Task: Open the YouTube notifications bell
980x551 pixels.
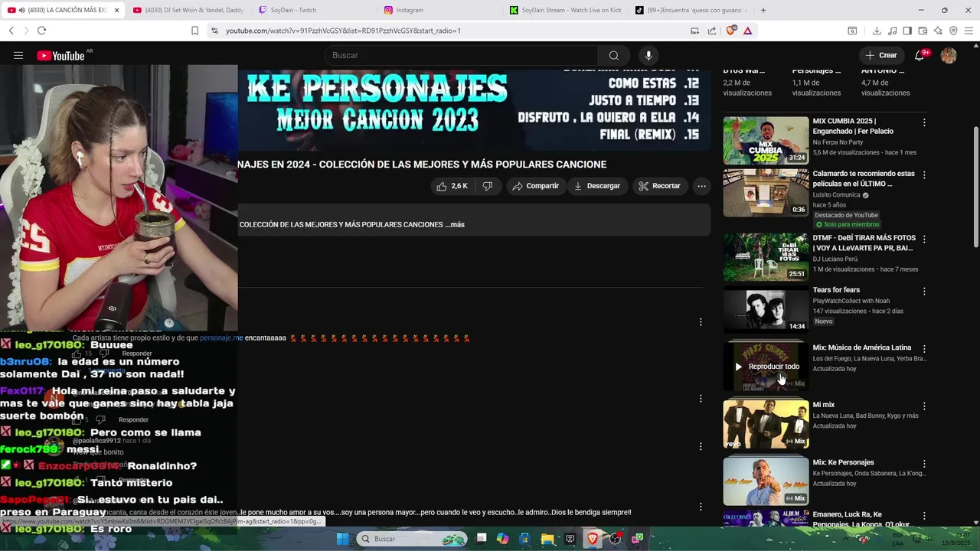Action: (x=920, y=55)
